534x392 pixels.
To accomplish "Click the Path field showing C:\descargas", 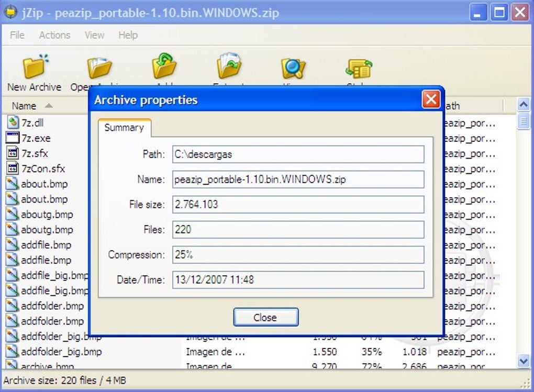I will tap(298, 154).
